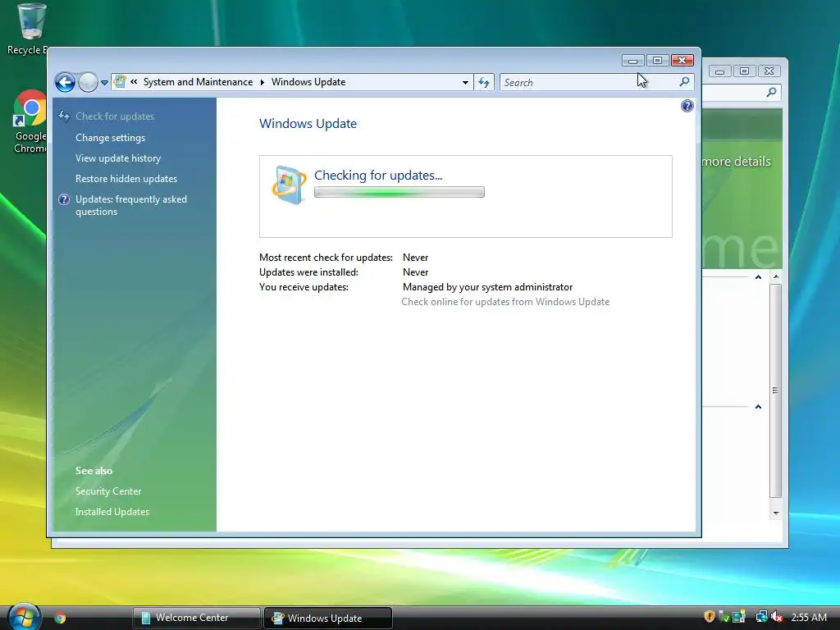This screenshot has height=630, width=840.
Task: Go back with the blue Back arrow
Action: [x=65, y=83]
